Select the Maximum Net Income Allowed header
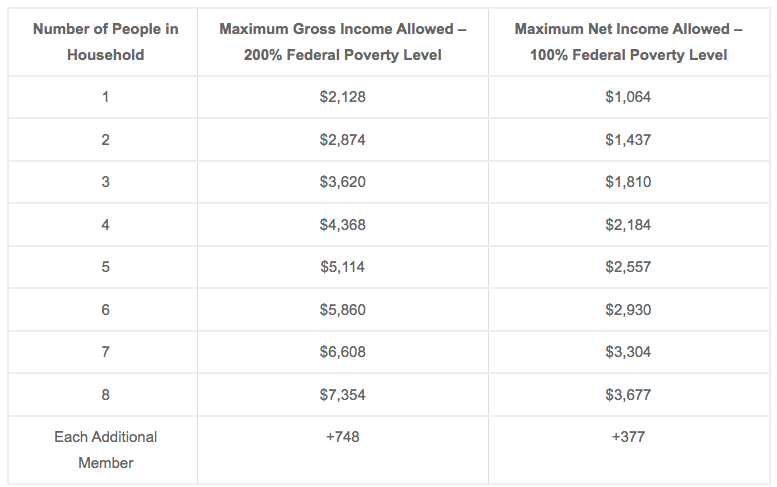 (x=628, y=42)
